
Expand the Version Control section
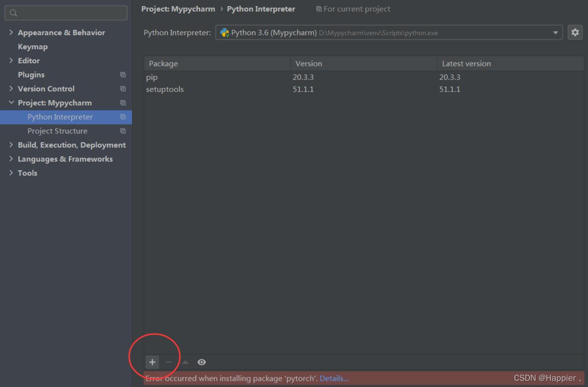point(11,89)
